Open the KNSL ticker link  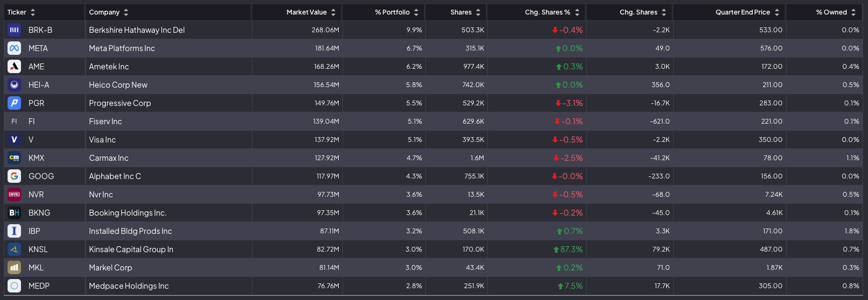[38, 249]
